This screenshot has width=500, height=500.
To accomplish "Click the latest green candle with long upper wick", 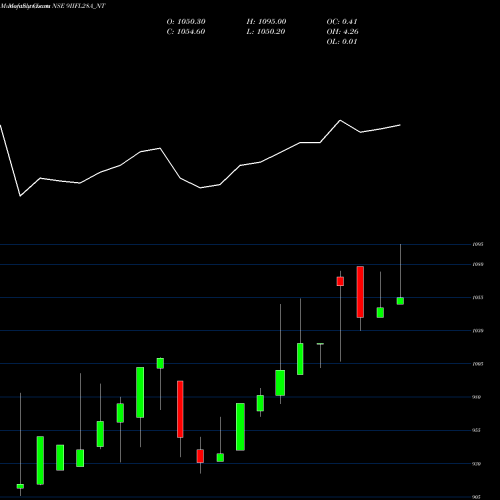I will (x=400, y=301).
